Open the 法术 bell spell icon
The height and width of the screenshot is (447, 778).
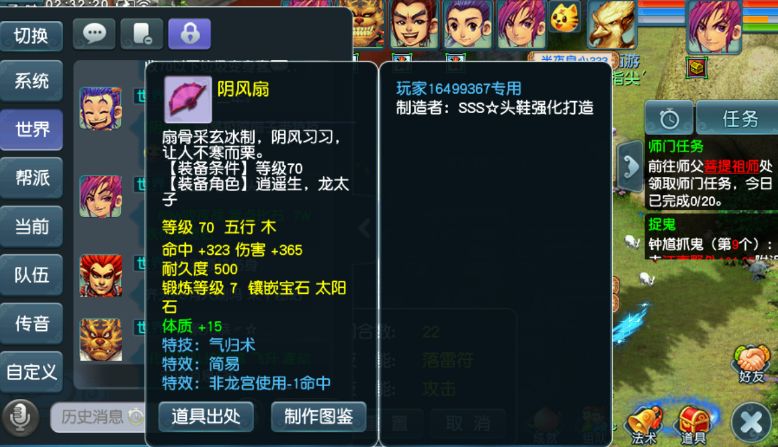pyautogui.click(x=645, y=425)
